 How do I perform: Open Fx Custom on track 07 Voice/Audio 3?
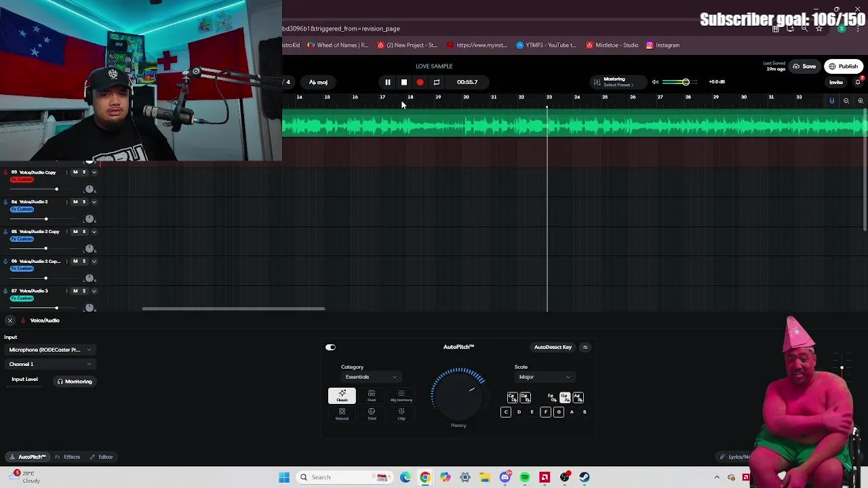click(22, 298)
